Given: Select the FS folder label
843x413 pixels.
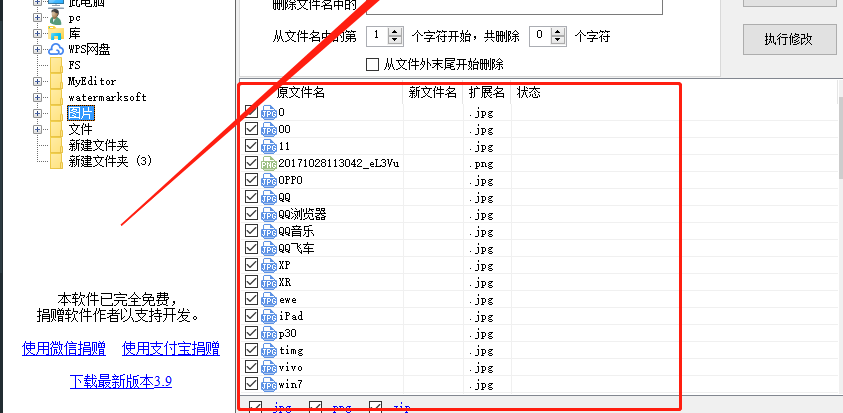Looking at the screenshot, I should click(x=74, y=66).
